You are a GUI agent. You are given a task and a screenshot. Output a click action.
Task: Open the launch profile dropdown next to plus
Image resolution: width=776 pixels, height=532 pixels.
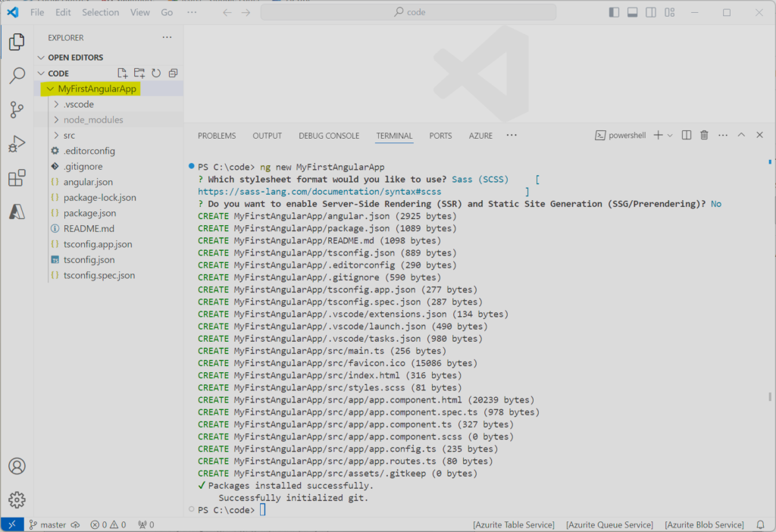(670, 136)
